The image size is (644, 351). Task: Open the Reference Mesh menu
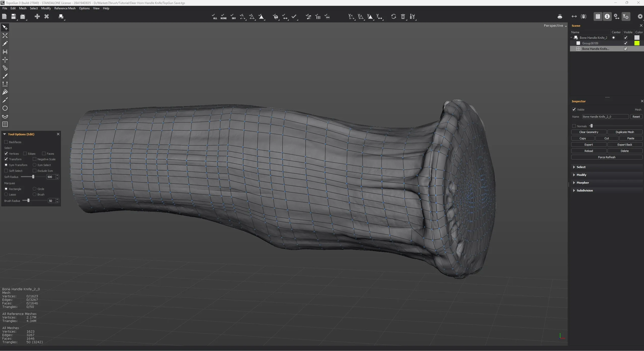pos(65,8)
